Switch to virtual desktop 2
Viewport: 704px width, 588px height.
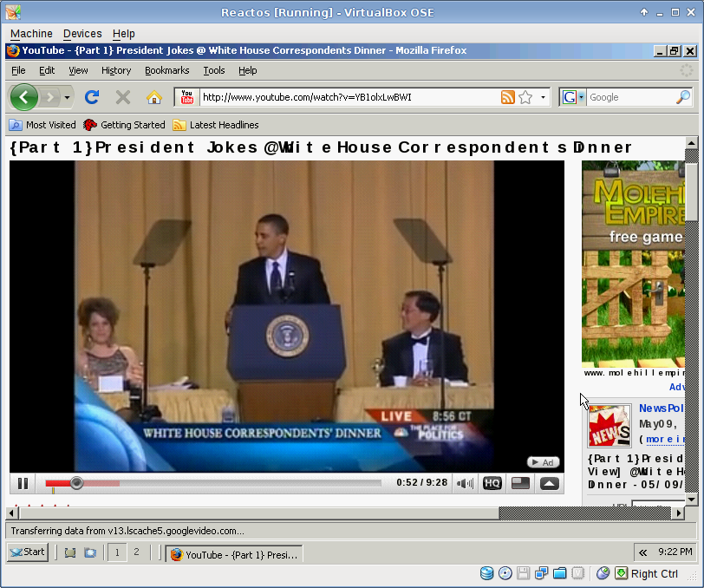tap(136, 552)
